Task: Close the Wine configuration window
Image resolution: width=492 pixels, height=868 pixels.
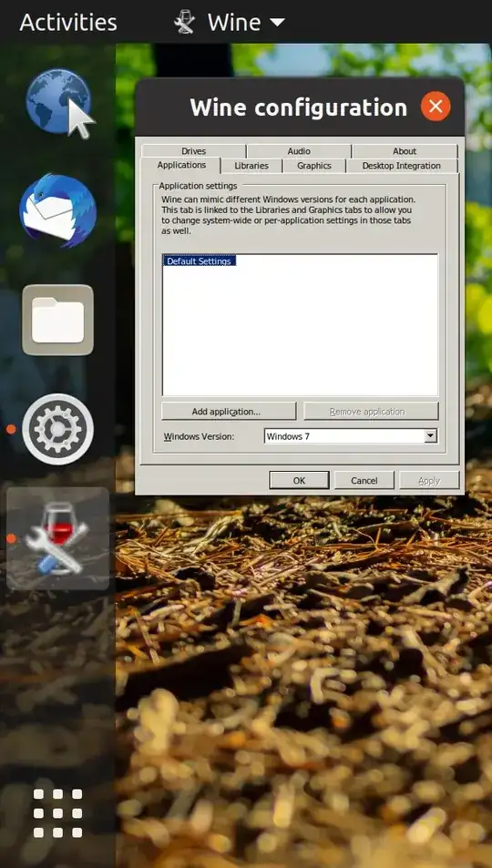Action: click(x=436, y=107)
